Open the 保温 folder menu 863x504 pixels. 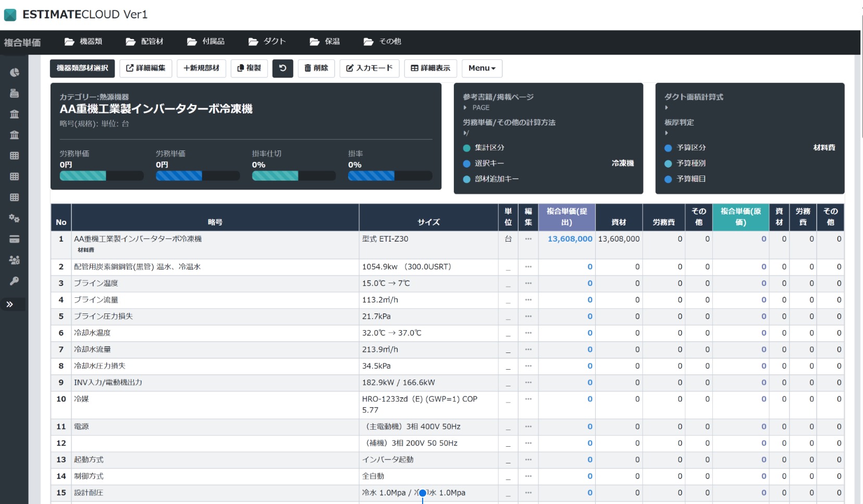pos(325,42)
